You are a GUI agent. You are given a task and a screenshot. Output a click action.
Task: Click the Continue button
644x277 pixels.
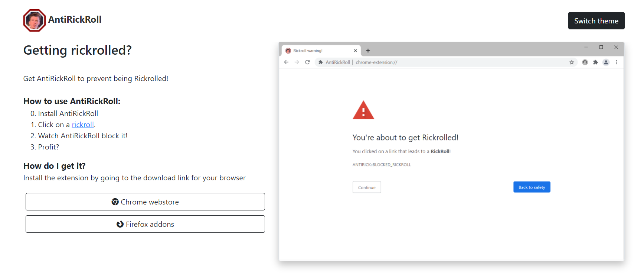(367, 187)
